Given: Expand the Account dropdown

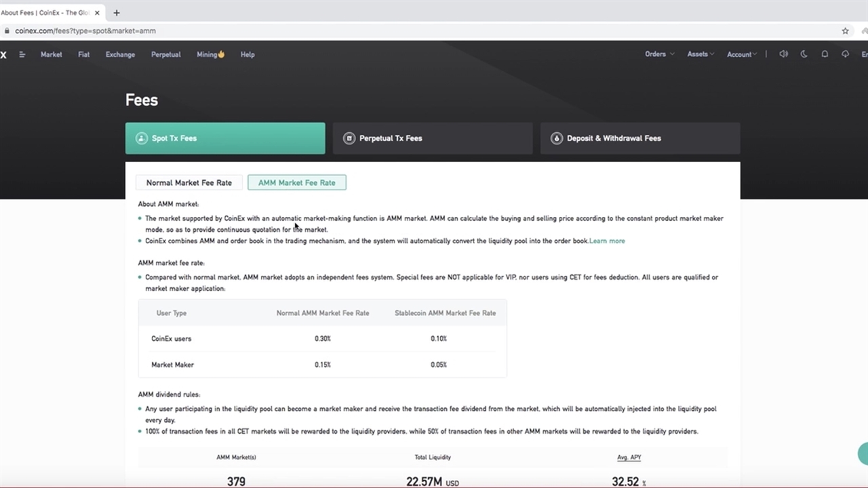Looking at the screenshot, I should tap(741, 54).
